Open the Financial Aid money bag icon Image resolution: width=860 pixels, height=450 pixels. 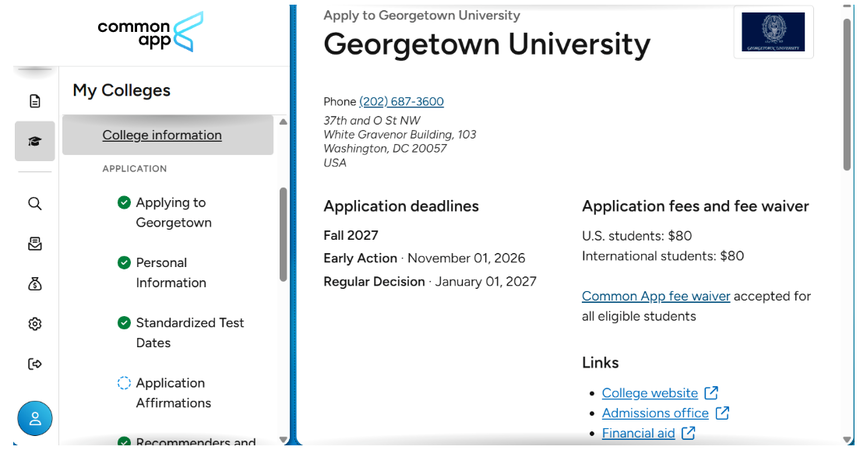[x=35, y=284]
